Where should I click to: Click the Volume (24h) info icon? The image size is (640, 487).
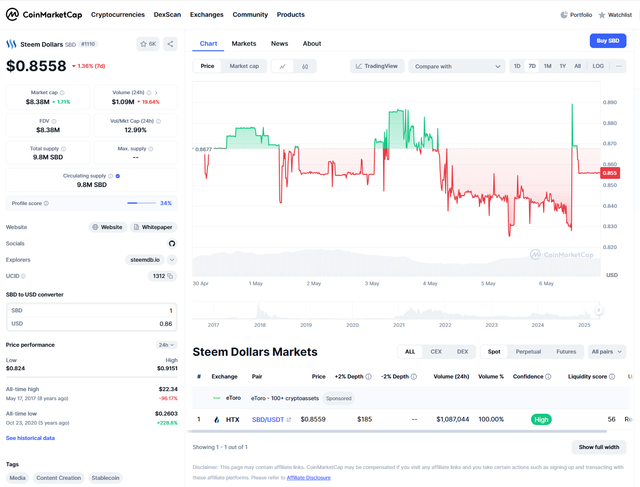coord(149,93)
